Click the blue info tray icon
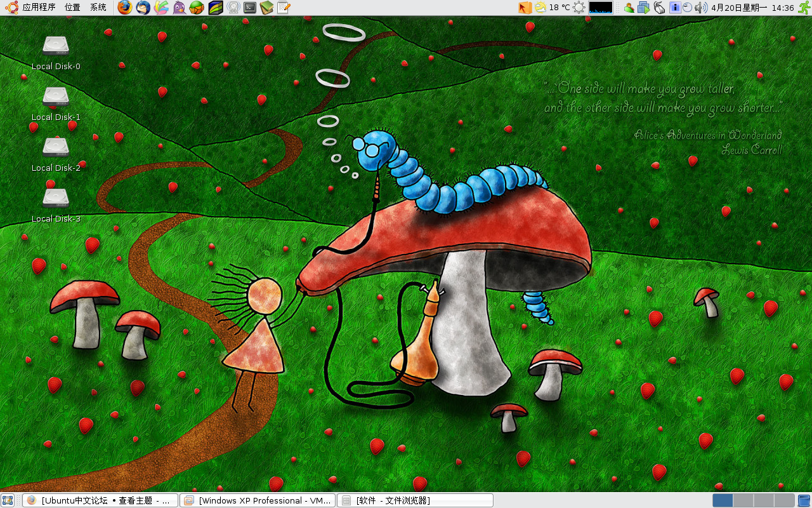 click(x=675, y=8)
